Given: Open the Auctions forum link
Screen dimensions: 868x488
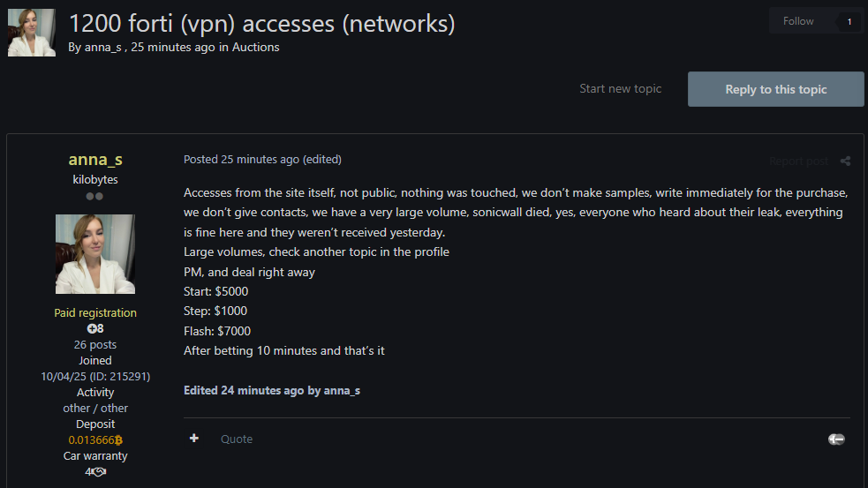Looking at the screenshot, I should tap(256, 47).
